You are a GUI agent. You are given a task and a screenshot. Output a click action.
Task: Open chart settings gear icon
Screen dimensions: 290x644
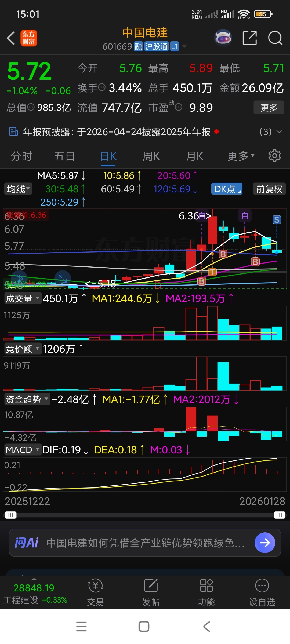pos(274,156)
